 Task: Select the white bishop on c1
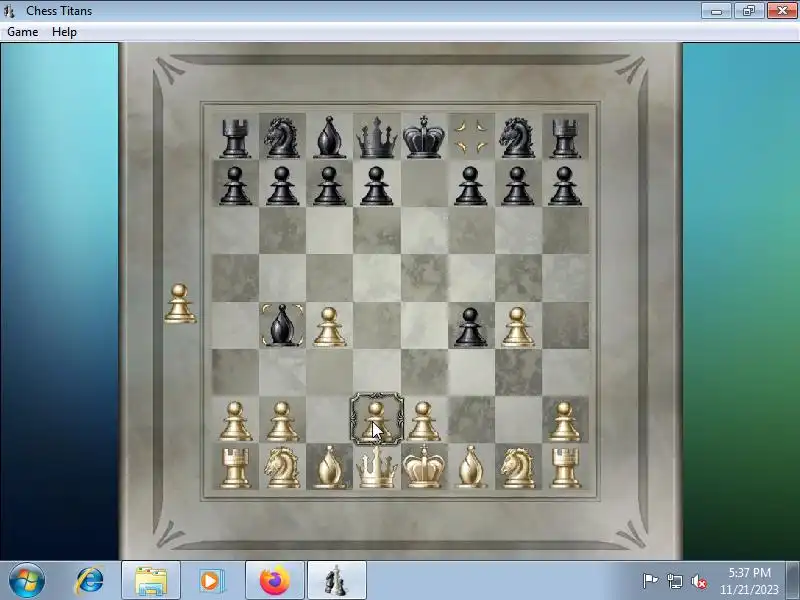(x=329, y=467)
